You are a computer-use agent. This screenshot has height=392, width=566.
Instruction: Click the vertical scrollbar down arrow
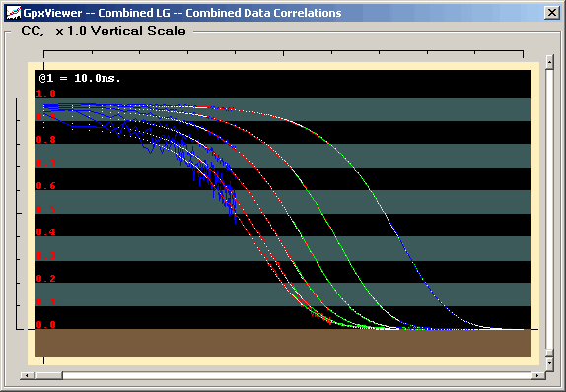tap(549, 363)
